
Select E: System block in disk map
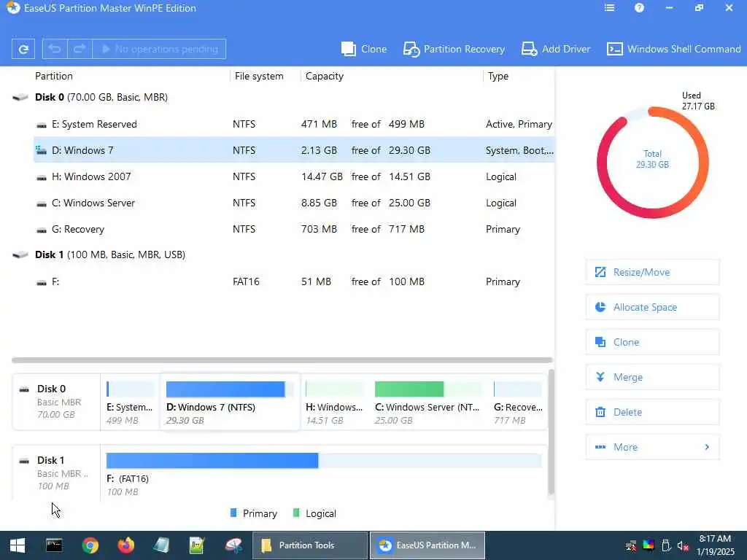pos(130,402)
